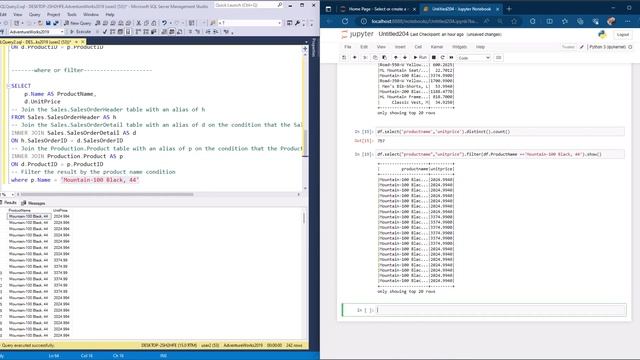Collapse the SELECT statement outline toggle
The height and width of the screenshot is (360, 640).
[9, 86]
